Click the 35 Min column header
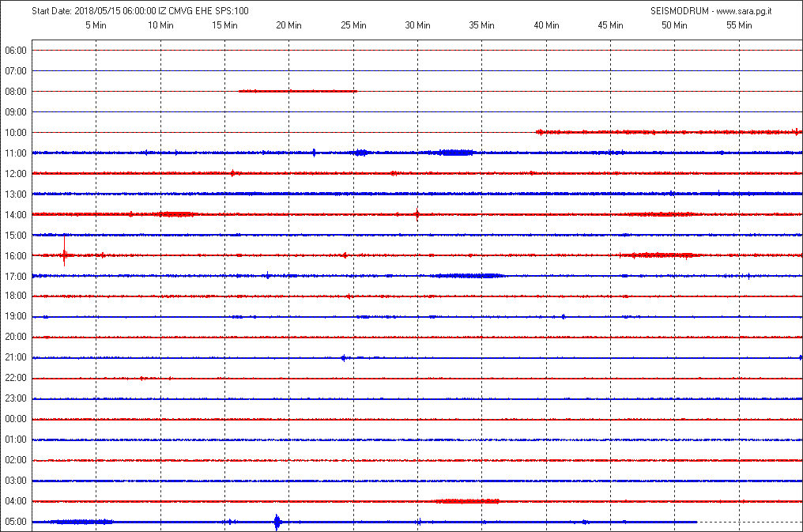The height and width of the screenshot is (532, 803). (481, 25)
